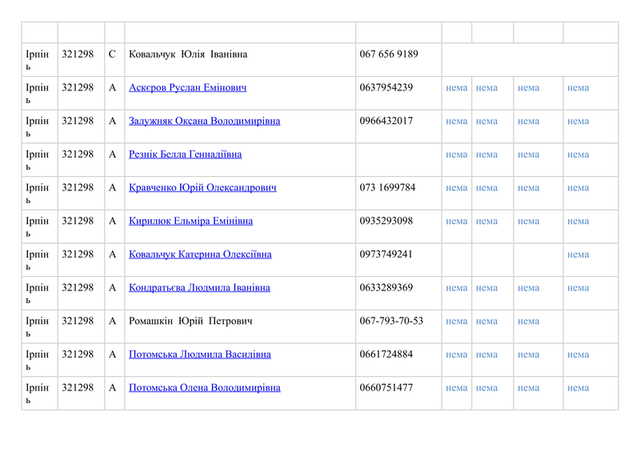
Task: Click the Залужняк Оксана Володимирівна link
Action: click(204, 121)
